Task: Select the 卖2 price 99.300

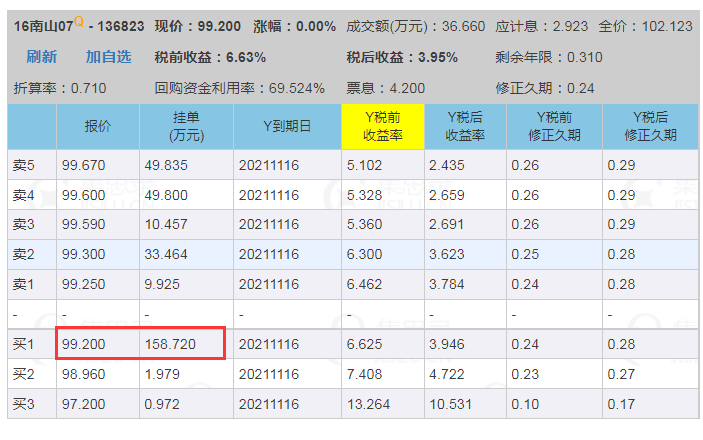Action: pyautogui.click(x=83, y=254)
